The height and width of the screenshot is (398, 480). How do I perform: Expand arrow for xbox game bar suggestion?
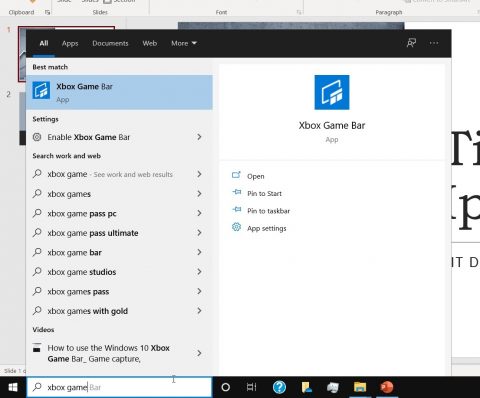199,252
